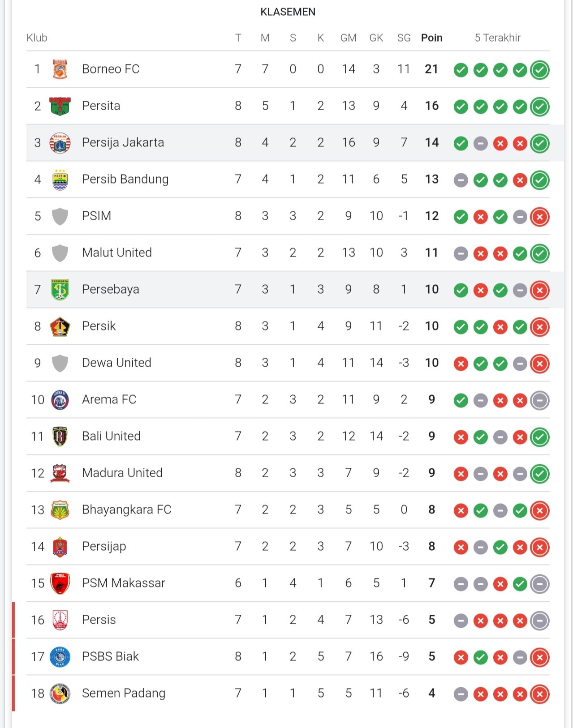Click the Borneo FC club logo

60,69
